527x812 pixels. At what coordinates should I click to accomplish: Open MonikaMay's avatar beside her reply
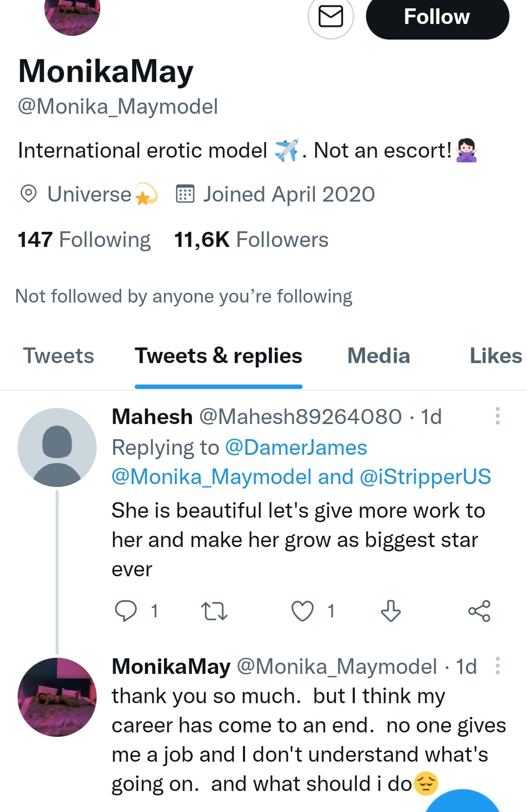tap(57, 697)
